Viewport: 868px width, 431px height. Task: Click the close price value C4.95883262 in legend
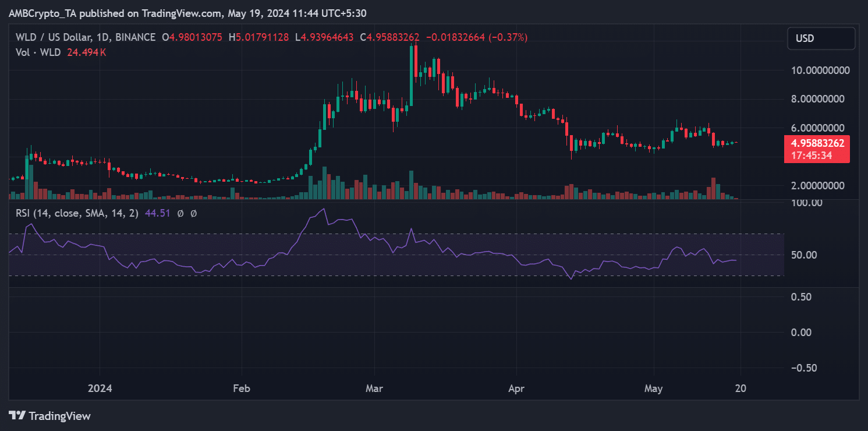pos(389,37)
